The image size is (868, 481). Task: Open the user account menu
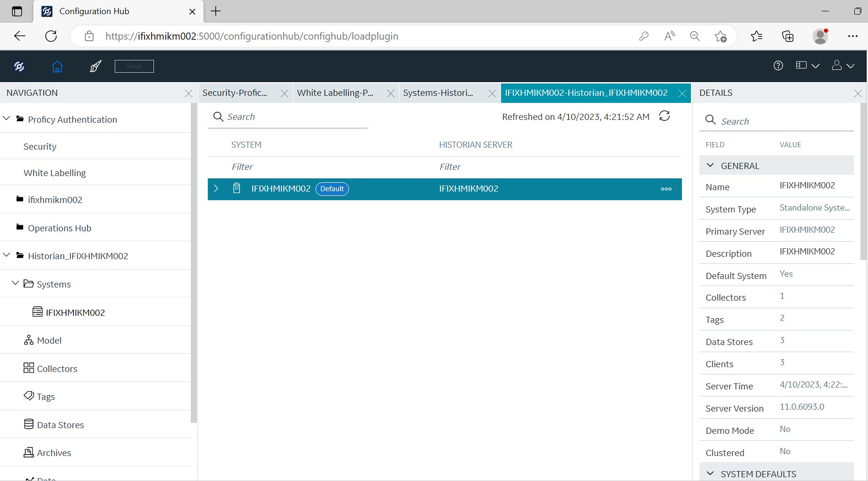843,66
